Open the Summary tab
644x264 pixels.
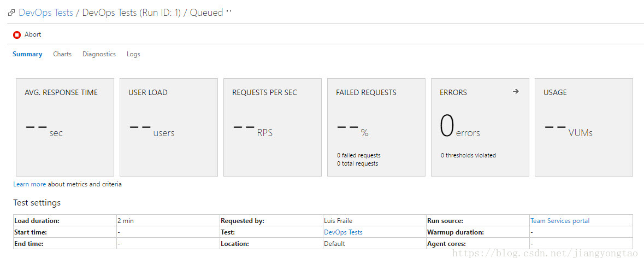click(27, 54)
